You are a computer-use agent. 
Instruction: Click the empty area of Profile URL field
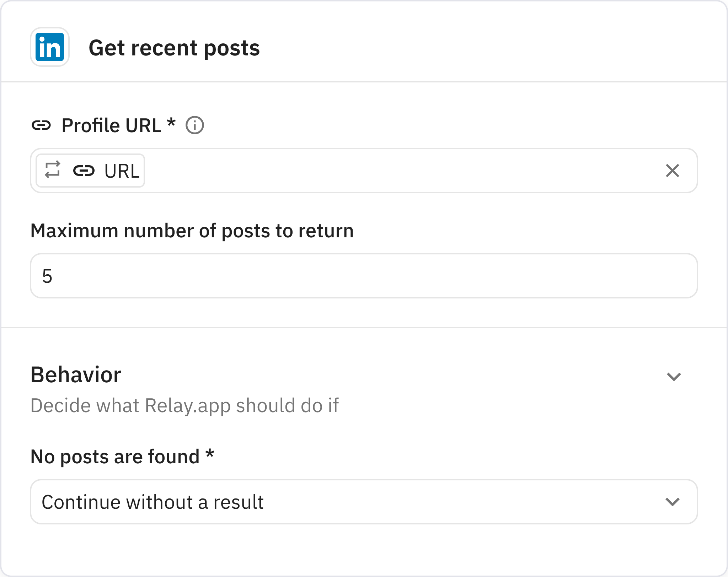pyautogui.click(x=391, y=171)
